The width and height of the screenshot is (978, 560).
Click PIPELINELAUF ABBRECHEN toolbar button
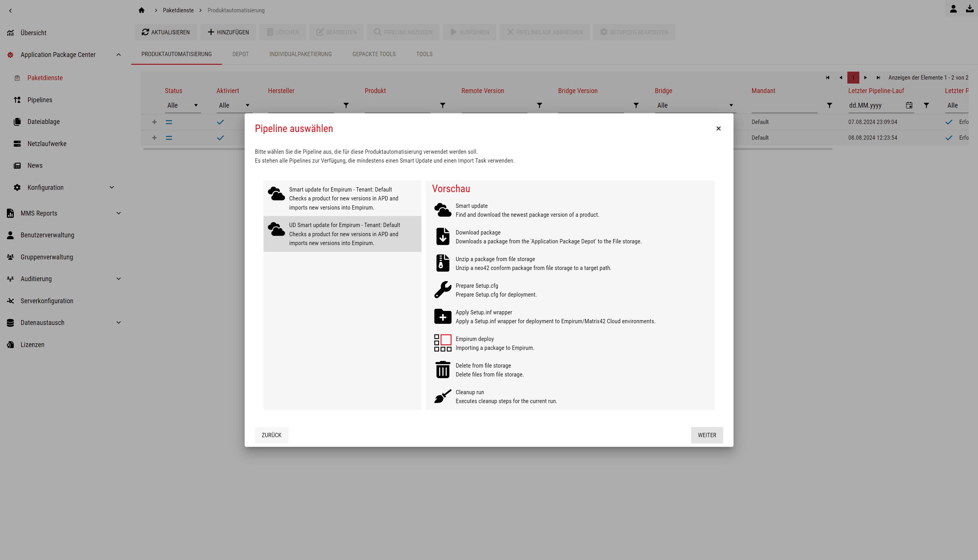pyautogui.click(x=545, y=32)
